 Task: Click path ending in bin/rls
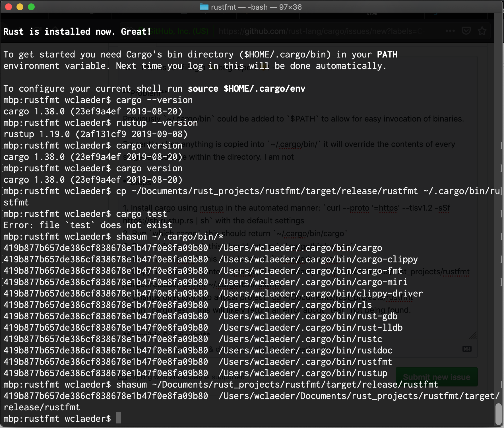point(295,305)
